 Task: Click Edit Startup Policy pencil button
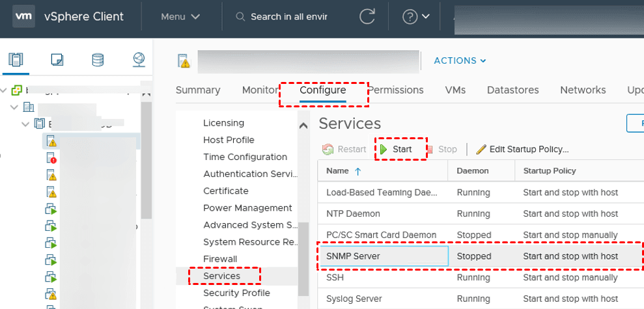(522, 149)
